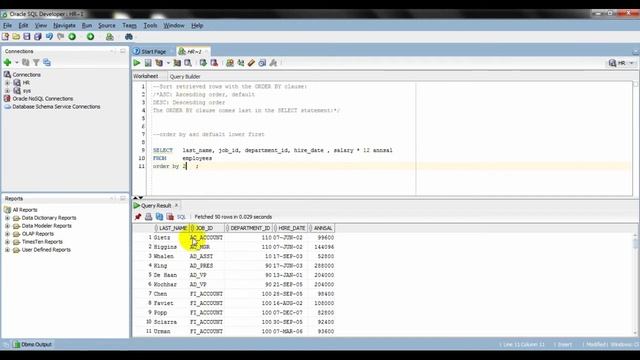This screenshot has width=640, height=360.
Task: Click the To Upper/Lower case icon
Action: (241, 63)
